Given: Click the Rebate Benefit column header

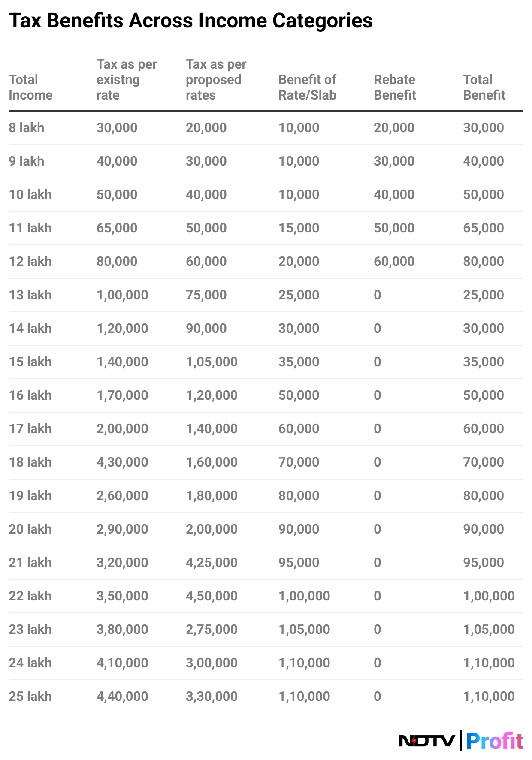Looking at the screenshot, I should [x=395, y=87].
